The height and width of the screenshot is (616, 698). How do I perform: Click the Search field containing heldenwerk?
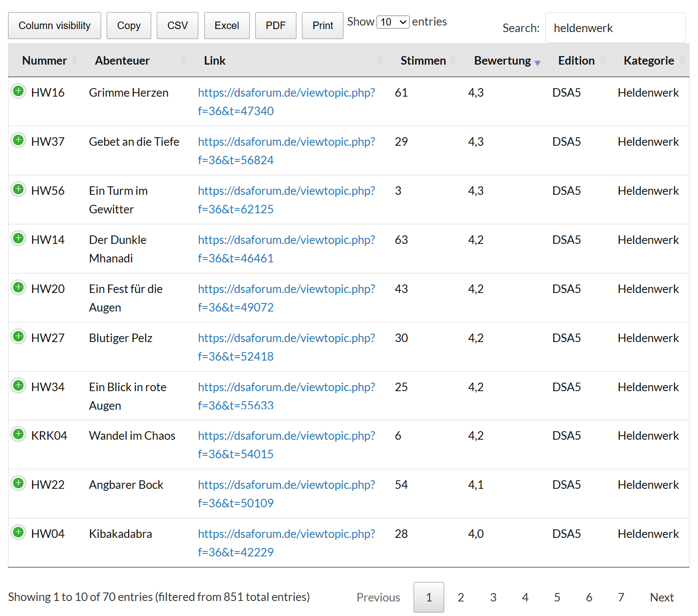615,28
